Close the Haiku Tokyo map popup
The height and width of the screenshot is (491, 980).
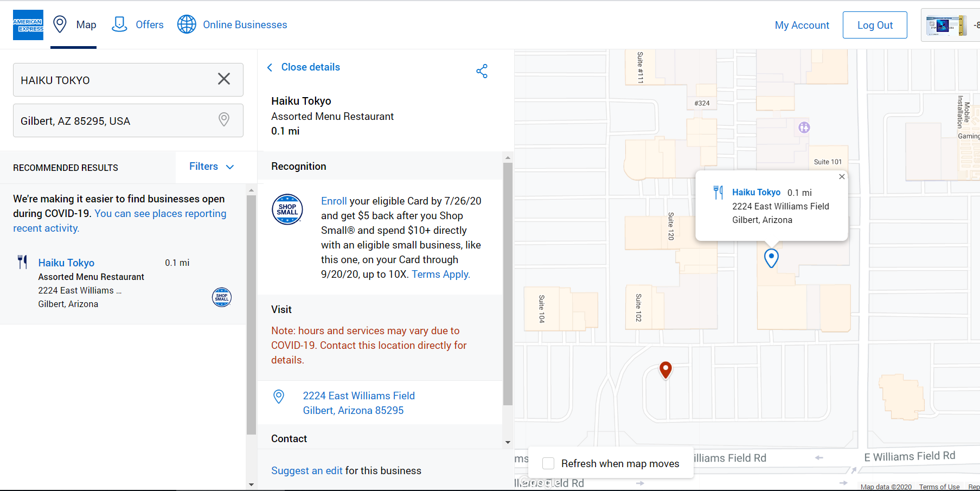[x=842, y=177]
